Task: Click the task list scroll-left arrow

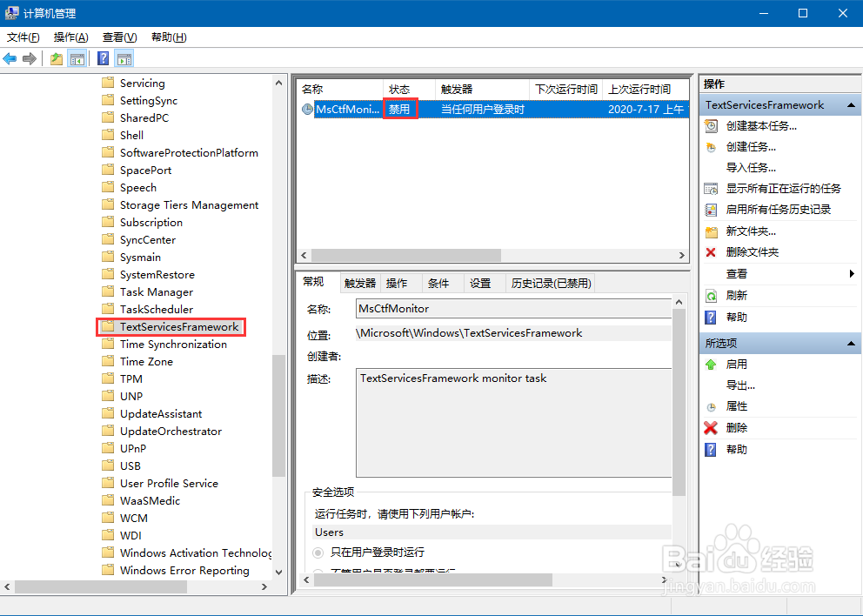Action: pyautogui.click(x=304, y=256)
